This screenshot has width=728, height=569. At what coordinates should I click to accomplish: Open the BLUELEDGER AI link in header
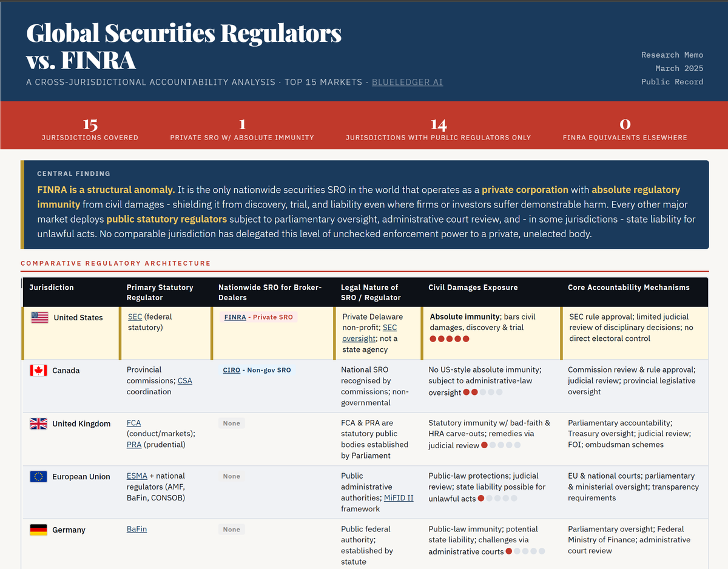pyautogui.click(x=407, y=82)
